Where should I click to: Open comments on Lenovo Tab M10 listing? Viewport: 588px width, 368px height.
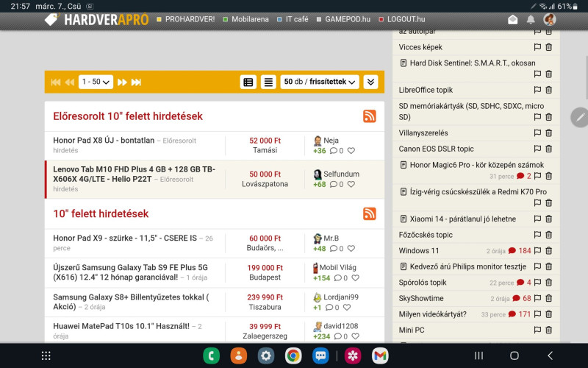point(337,185)
